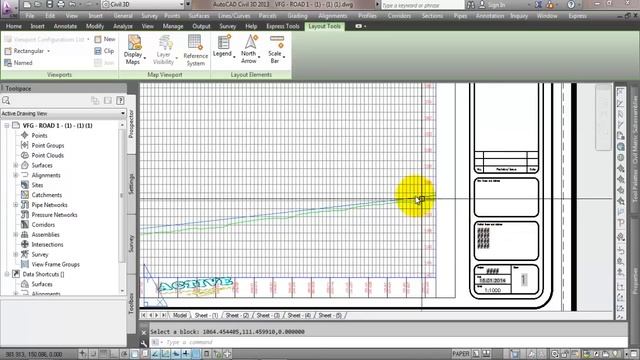Select Points in the Prospector tree

(x=39, y=136)
